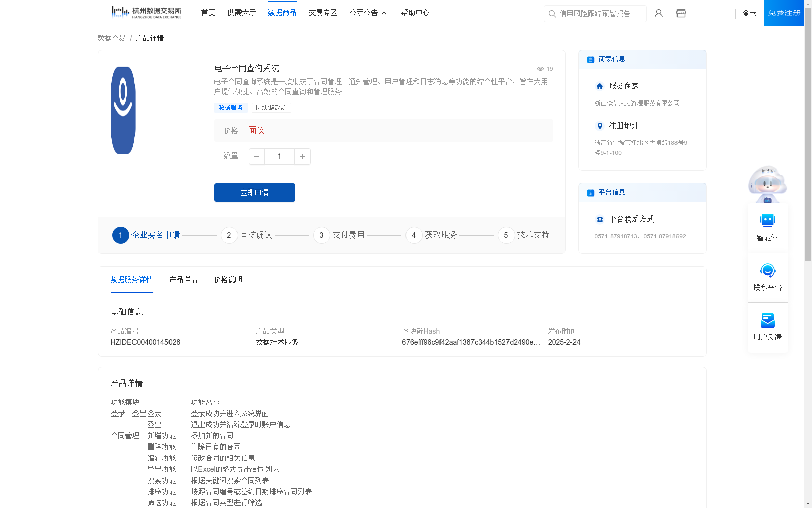The image size is (812, 508).
Task: Open 帮助中心 navigation item
Action: point(415,13)
